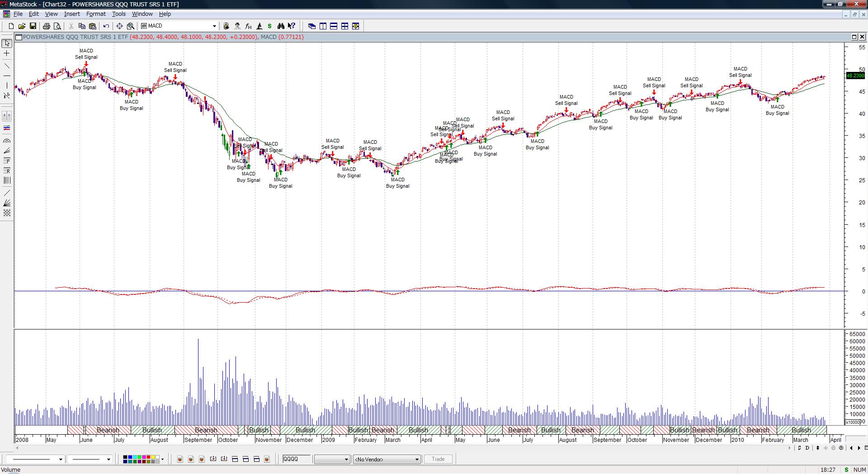Open the Tools menu
This screenshot has width=868, height=474.
point(118,14)
